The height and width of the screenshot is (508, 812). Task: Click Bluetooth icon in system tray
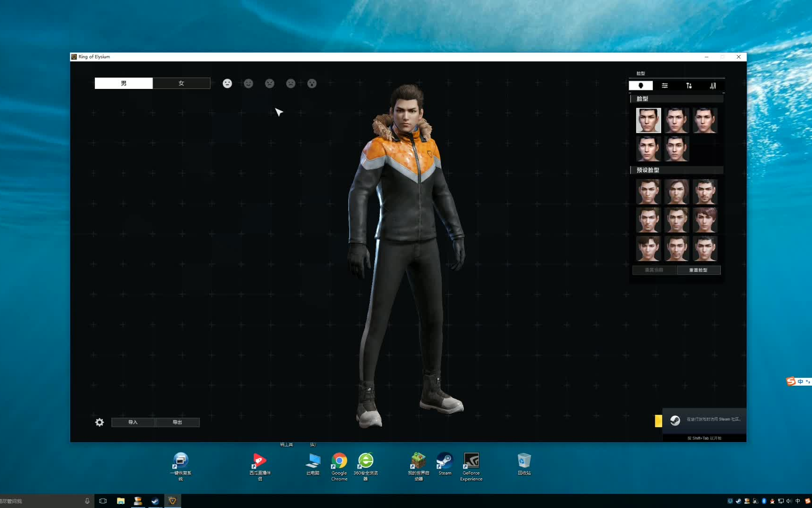764,501
